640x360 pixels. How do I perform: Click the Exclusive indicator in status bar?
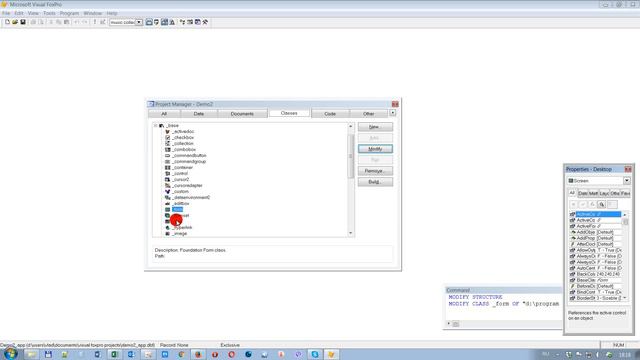pos(230,345)
